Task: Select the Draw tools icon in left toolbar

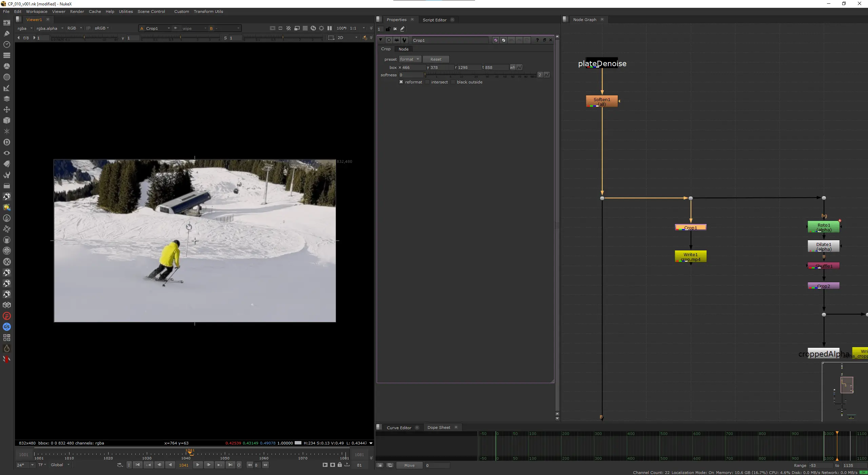Action: (x=6, y=34)
